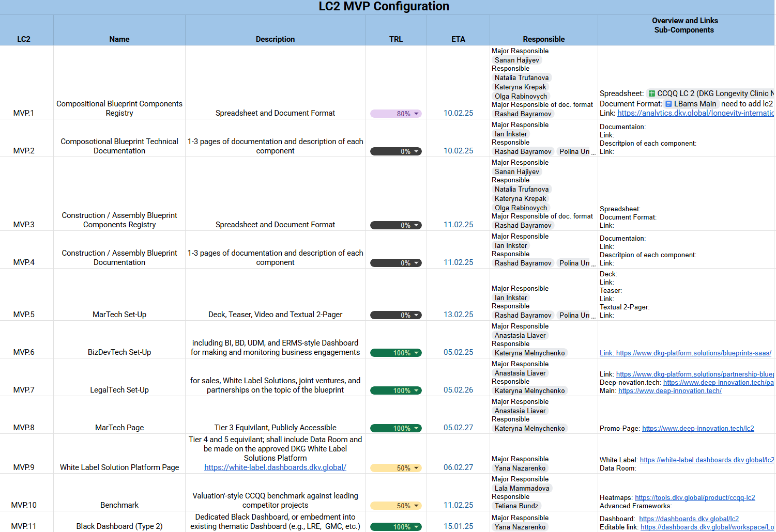
Task: Click the Heatmaps tools.dkv.global link
Action: click(695, 498)
